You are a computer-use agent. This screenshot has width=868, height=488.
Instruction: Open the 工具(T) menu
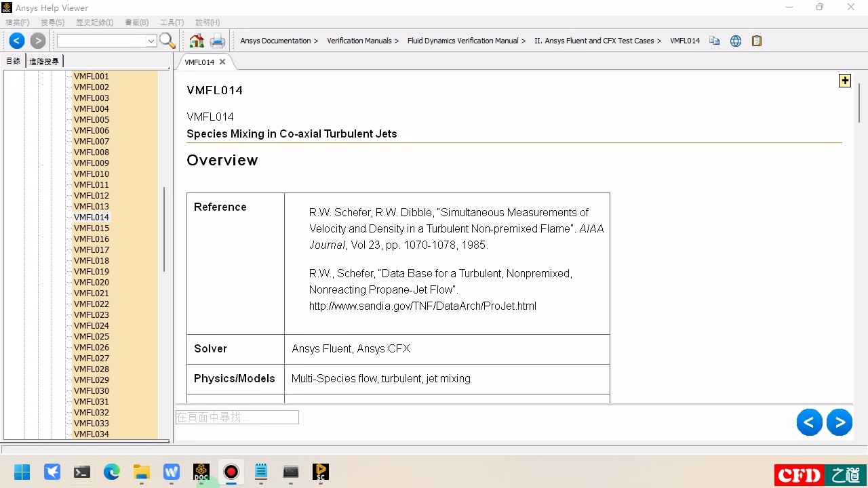click(172, 22)
